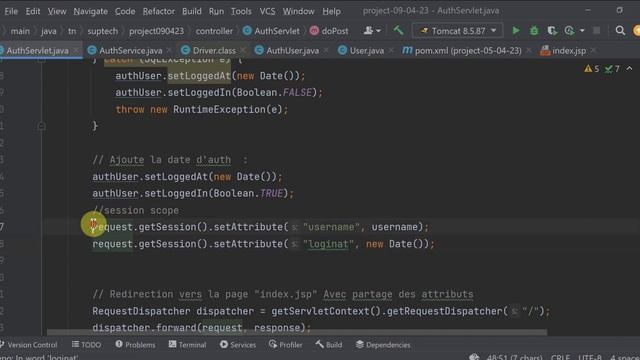Open the user account icon dropdown

coord(372,31)
